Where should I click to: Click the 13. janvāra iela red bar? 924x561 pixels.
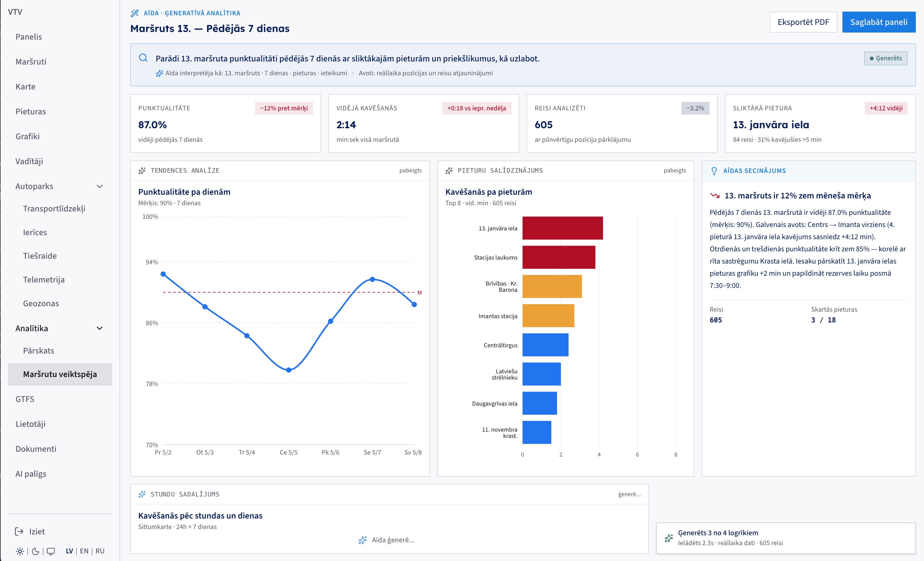click(x=563, y=228)
